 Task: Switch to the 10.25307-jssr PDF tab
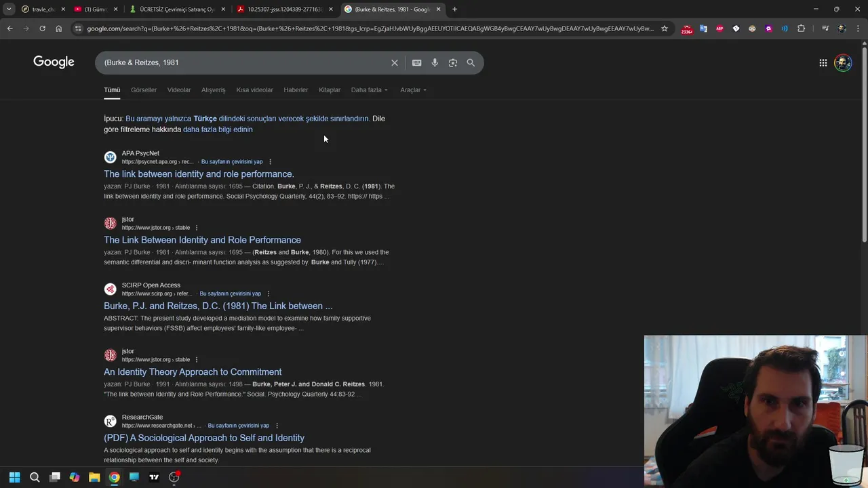pos(285,9)
